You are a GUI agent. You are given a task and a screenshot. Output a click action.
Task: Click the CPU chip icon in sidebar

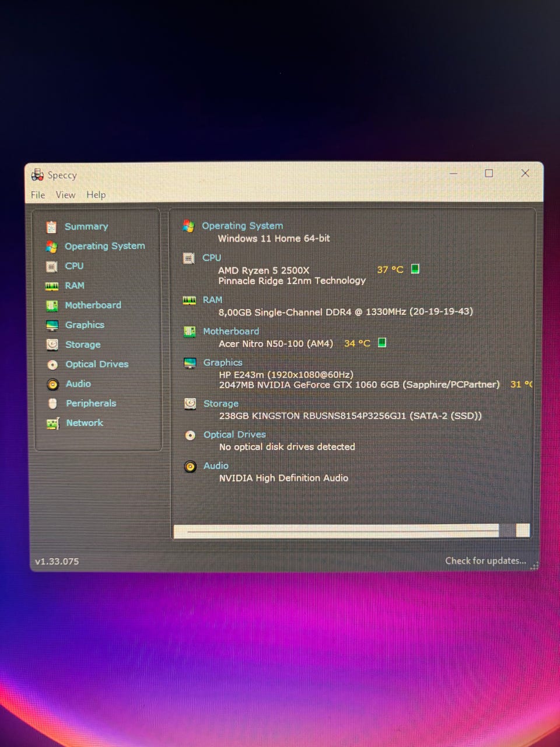(x=52, y=267)
